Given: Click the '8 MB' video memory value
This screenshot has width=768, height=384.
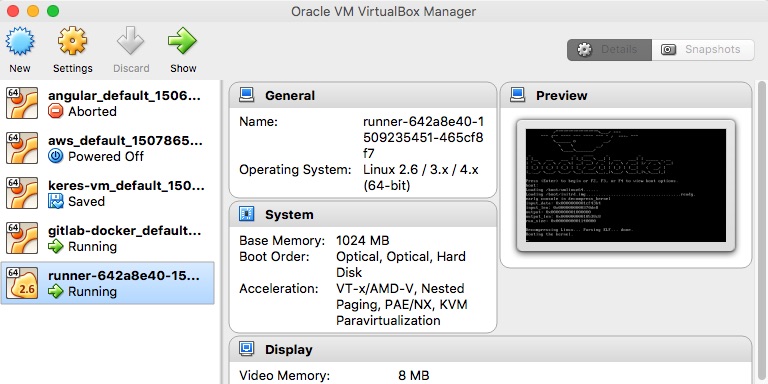Looking at the screenshot, I should click(413, 376).
